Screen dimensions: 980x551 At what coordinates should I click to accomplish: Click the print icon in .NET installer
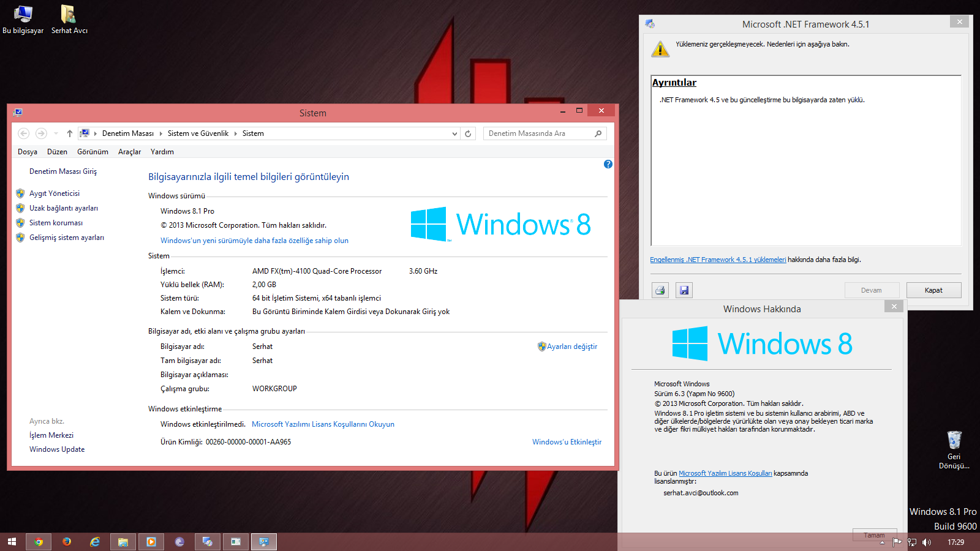click(x=660, y=290)
